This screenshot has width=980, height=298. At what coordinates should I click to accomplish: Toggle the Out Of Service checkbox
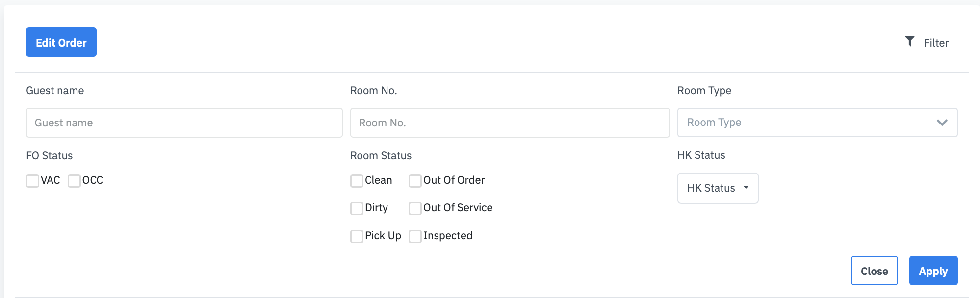click(415, 208)
